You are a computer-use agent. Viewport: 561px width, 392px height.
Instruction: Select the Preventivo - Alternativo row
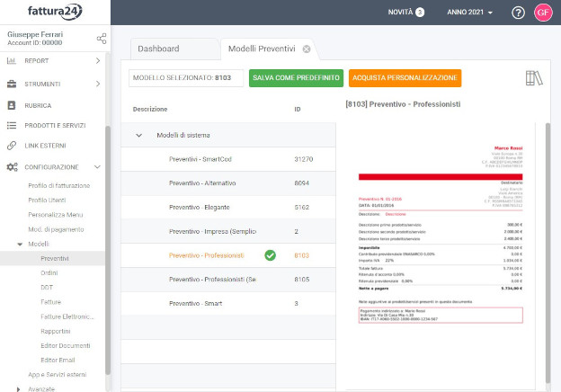coord(228,183)
